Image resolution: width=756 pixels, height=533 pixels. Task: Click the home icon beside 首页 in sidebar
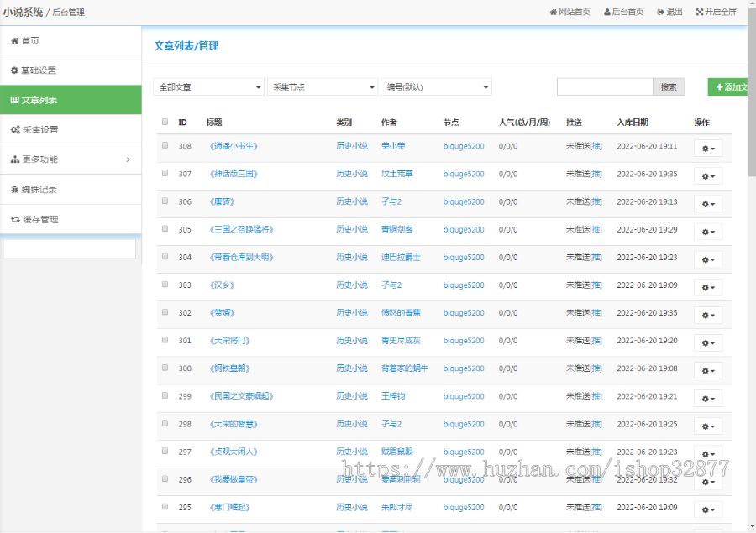pyautogui.click(x=14, y=41)
